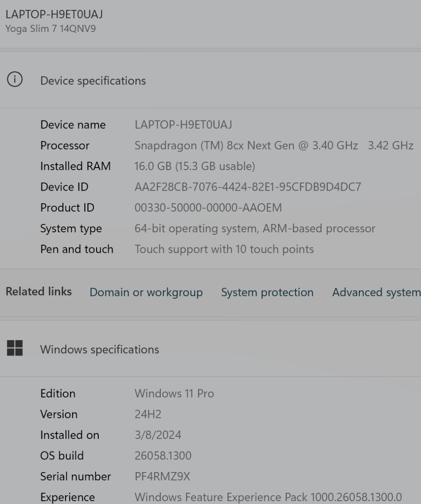Select the Product ID value 00330-50000-00000-AAOEM
Image resolution: width=421 pixels, height=504 pixels.
point(208,207)
